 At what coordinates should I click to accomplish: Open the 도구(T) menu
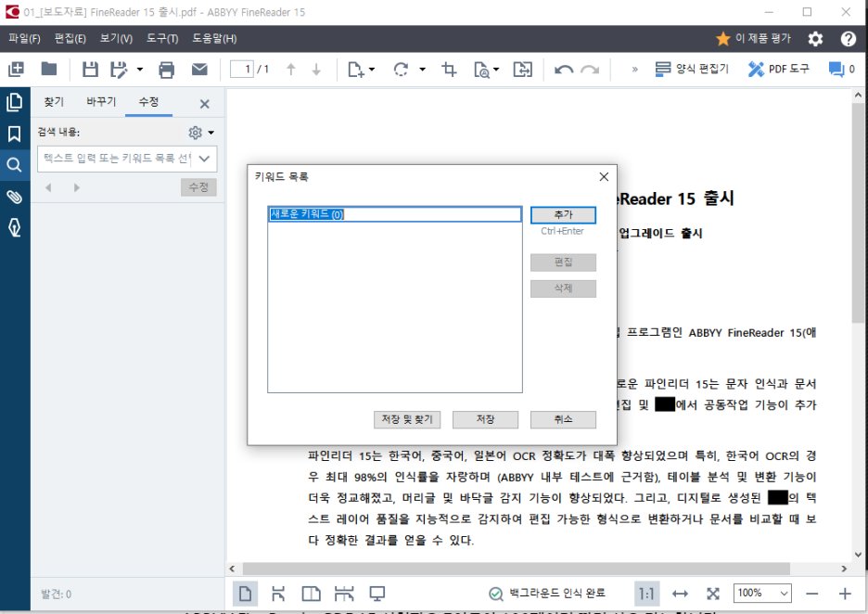pyautogui.click(x=162, y=38)
